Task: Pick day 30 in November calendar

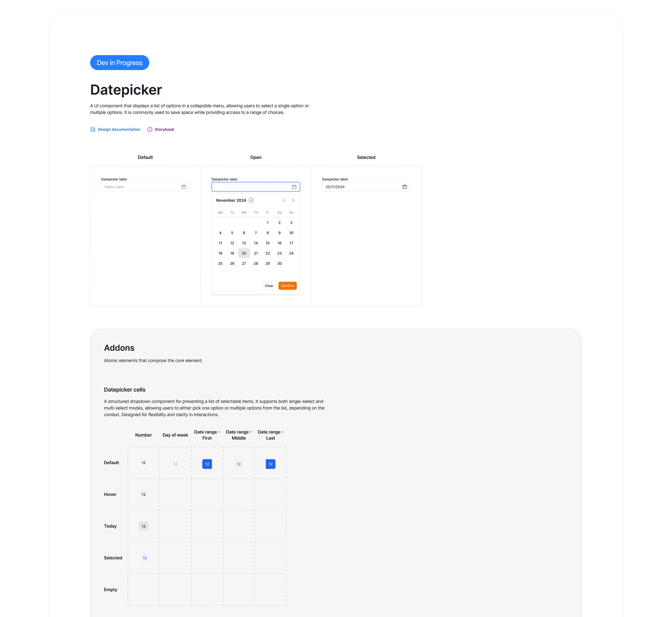Action: 280,264
